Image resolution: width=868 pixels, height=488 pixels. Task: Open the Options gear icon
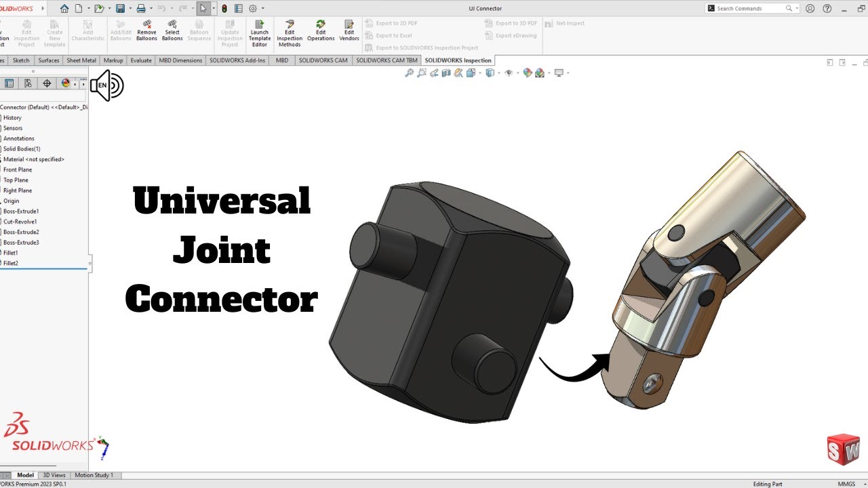click(253, 9)
